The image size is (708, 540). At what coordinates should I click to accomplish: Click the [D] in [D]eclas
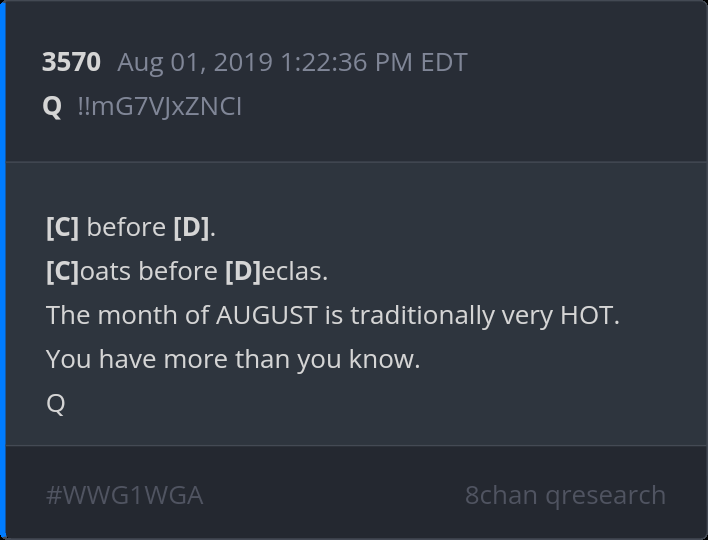pos(243,271)
